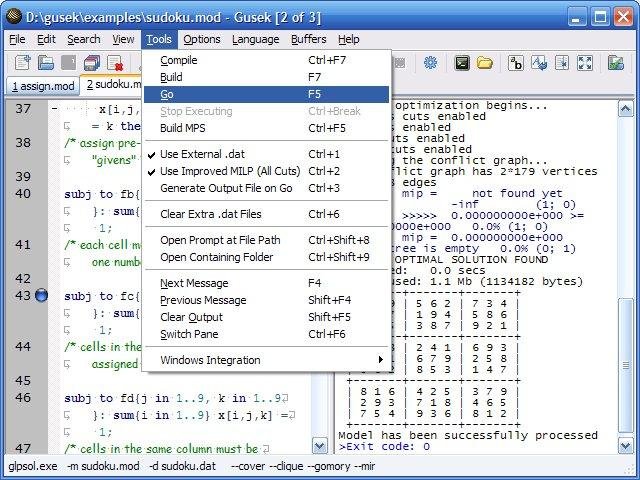Open the View menu

[123, 39]
